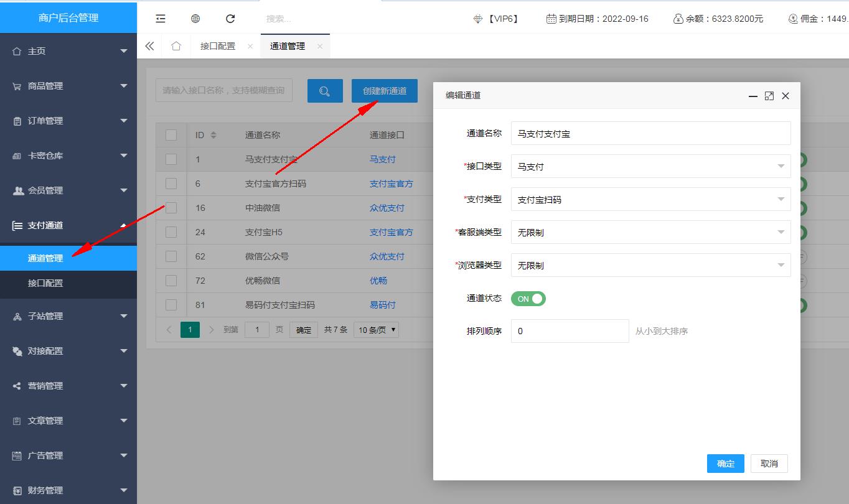Open the 主页 sidebar item

coord(68,51)
